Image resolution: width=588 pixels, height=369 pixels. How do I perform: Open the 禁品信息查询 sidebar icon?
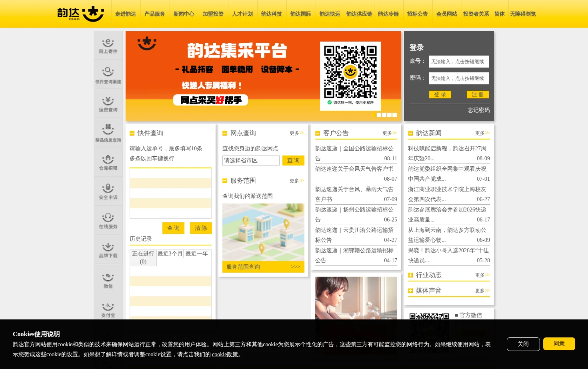point(108,133)
